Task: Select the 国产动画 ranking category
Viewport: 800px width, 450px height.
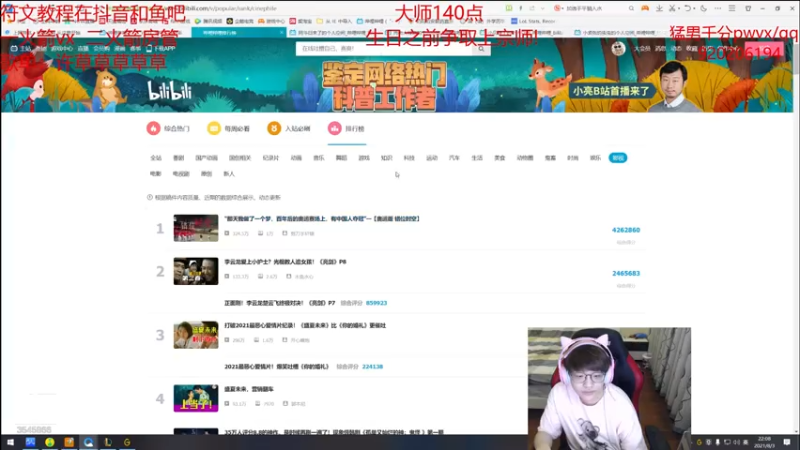Action: 206,158
